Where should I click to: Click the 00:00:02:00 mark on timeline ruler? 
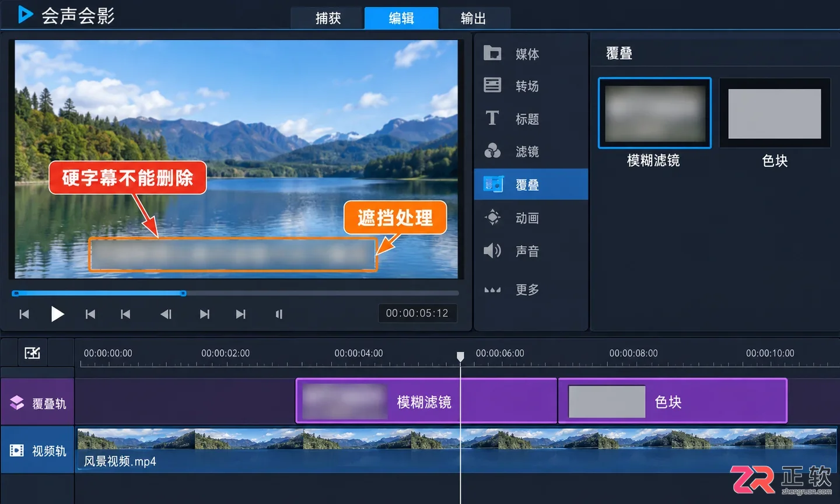pos(225,353)
